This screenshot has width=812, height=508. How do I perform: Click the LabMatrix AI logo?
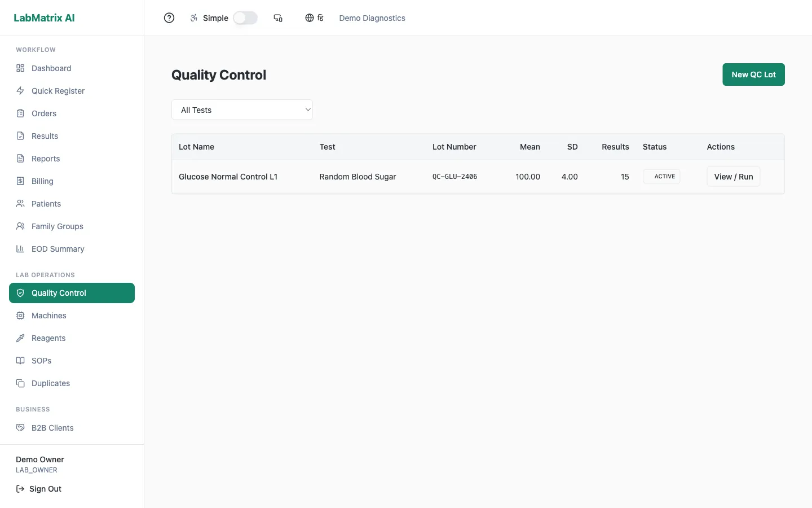coord(44,18)
